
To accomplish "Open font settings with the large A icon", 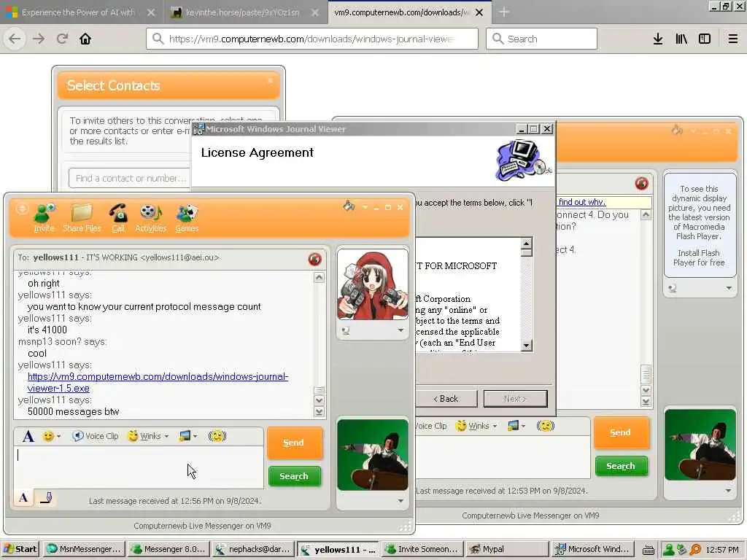I will click(28, 436).
